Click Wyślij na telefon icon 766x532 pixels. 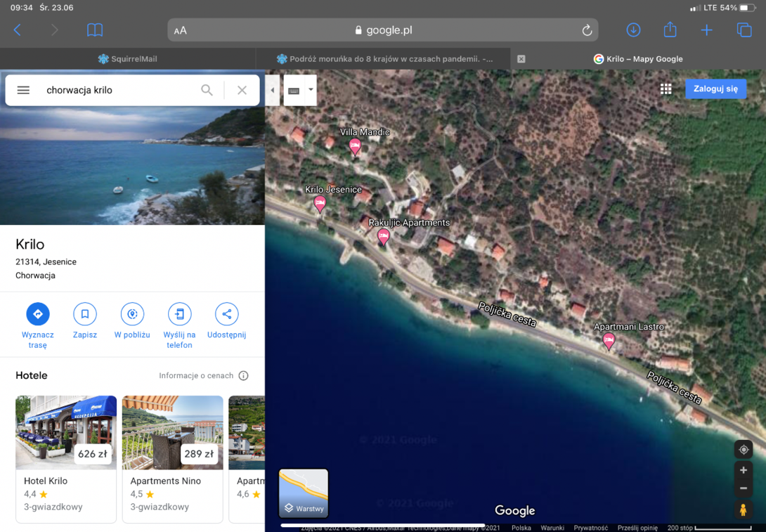[179, 313]
